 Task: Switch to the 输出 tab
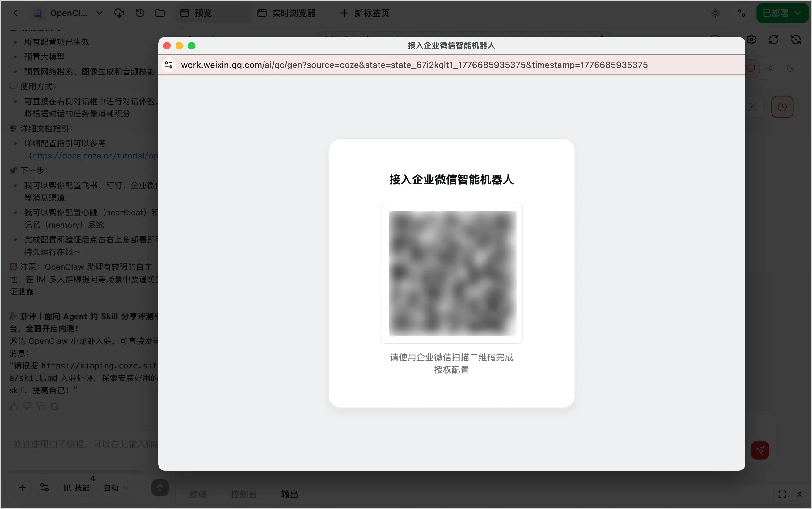coord(290,494)
